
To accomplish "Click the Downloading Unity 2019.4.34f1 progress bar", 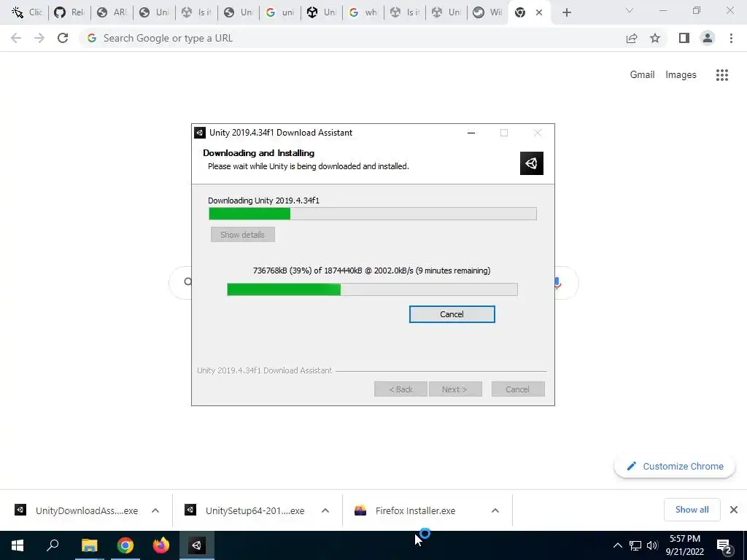I will (x=373, y=214).
